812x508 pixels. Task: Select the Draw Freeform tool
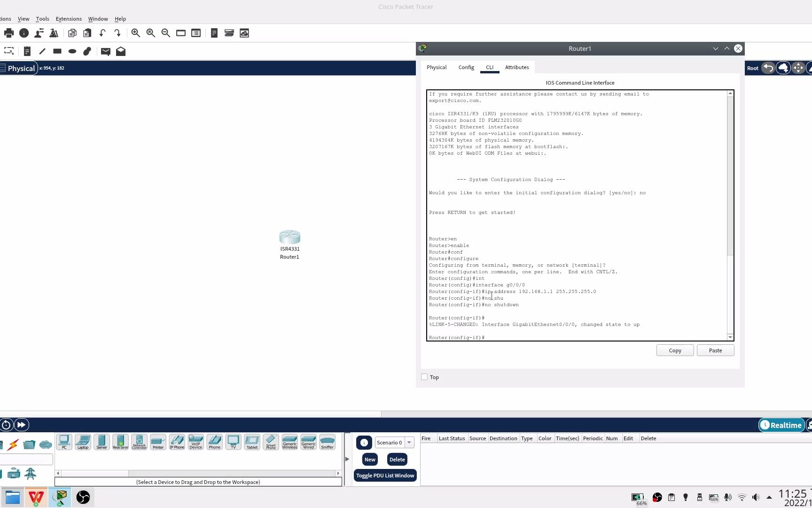tap(87, 51)
